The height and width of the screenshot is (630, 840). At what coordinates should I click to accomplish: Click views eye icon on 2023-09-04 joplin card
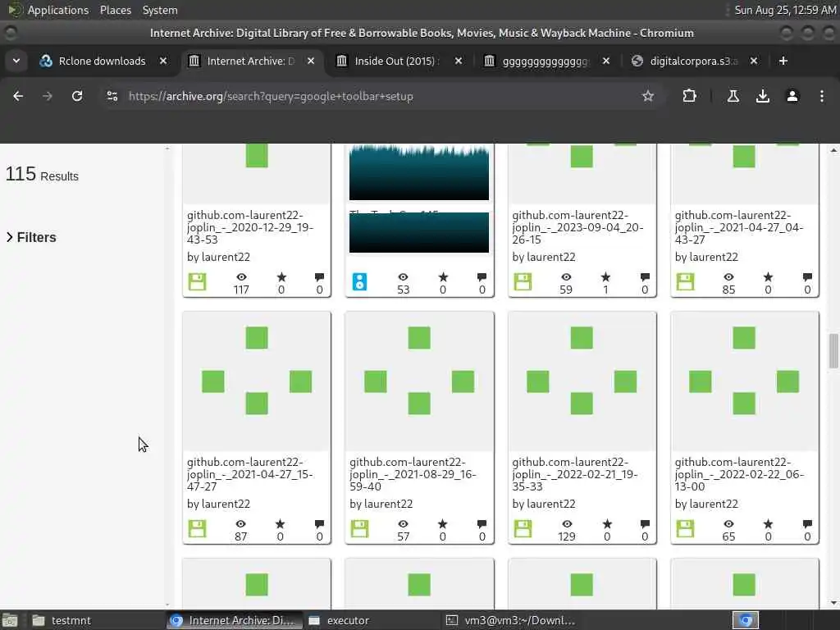point(566,277)
